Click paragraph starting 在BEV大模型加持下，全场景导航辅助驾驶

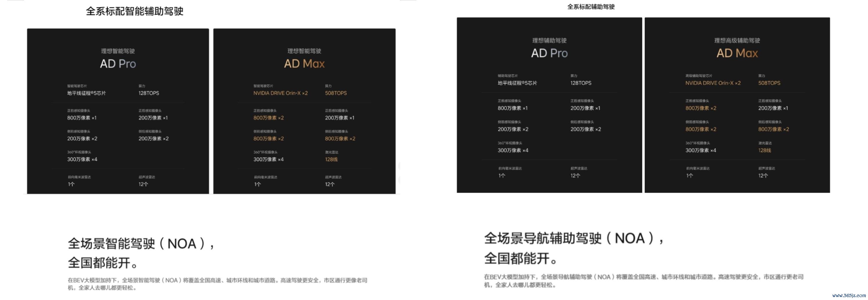click(x=643, y=281)
